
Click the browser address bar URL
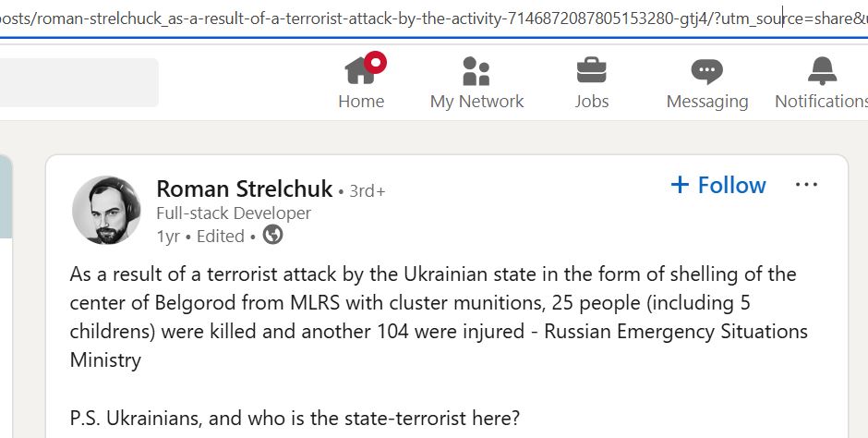(434, 18)
